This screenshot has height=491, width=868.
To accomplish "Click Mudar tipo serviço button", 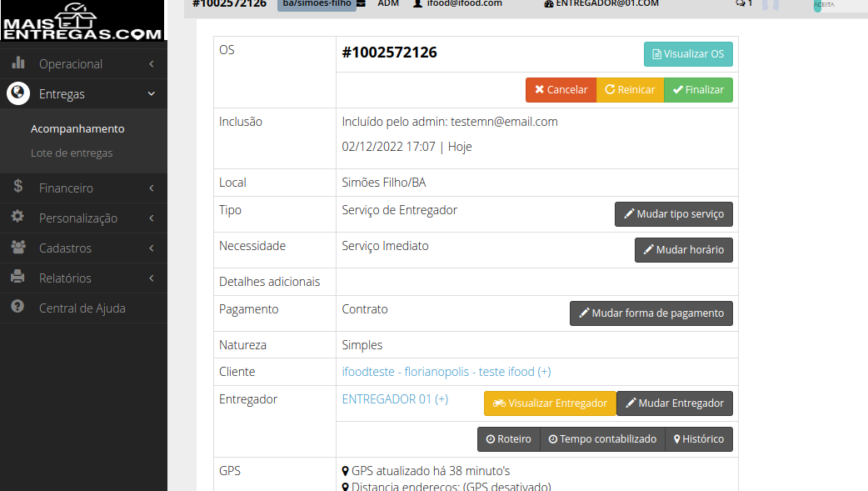I will point(674,214).
